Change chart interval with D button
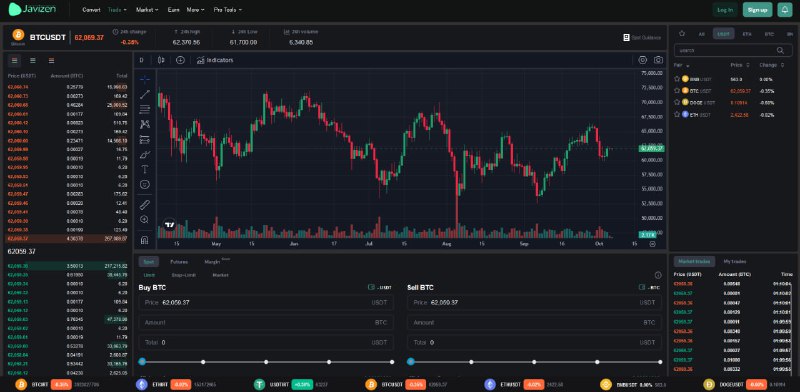The width and height of the screenshot is (800, 392). coord(141,60)
